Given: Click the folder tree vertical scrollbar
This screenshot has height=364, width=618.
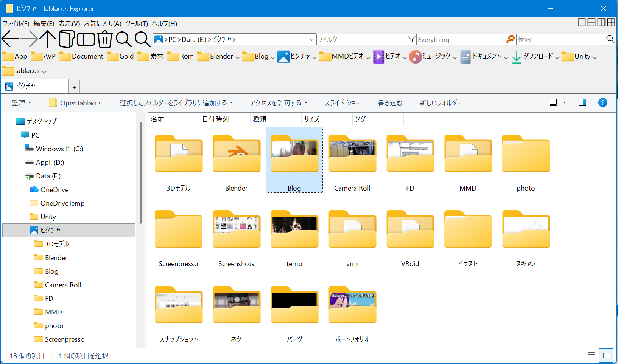Looking at the screenshot, I should tap(140, 174).
